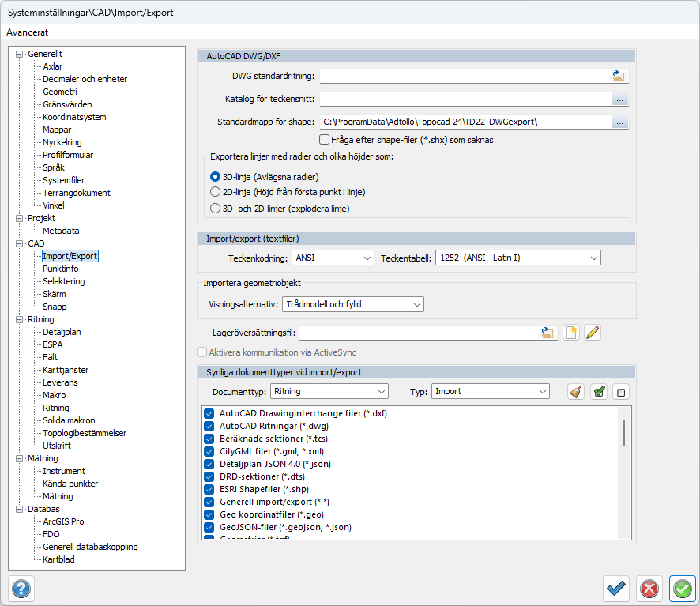Browse folder for Lageröversättningsfil

548,332
